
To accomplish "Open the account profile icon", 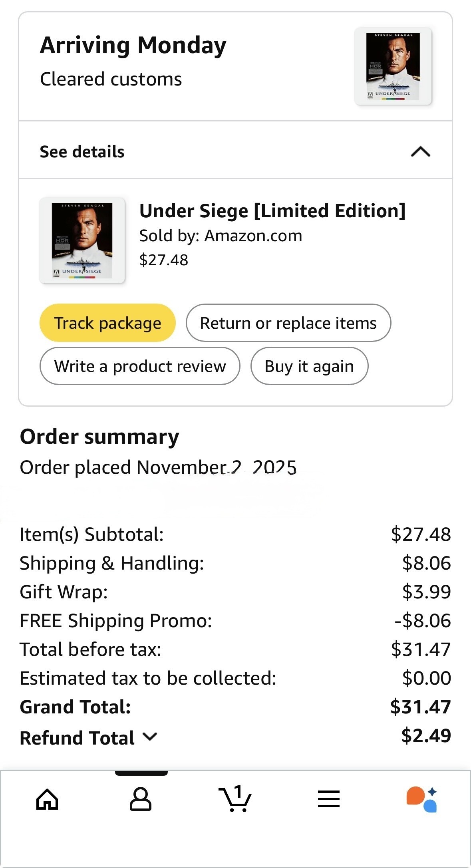I will pos(141,799).
